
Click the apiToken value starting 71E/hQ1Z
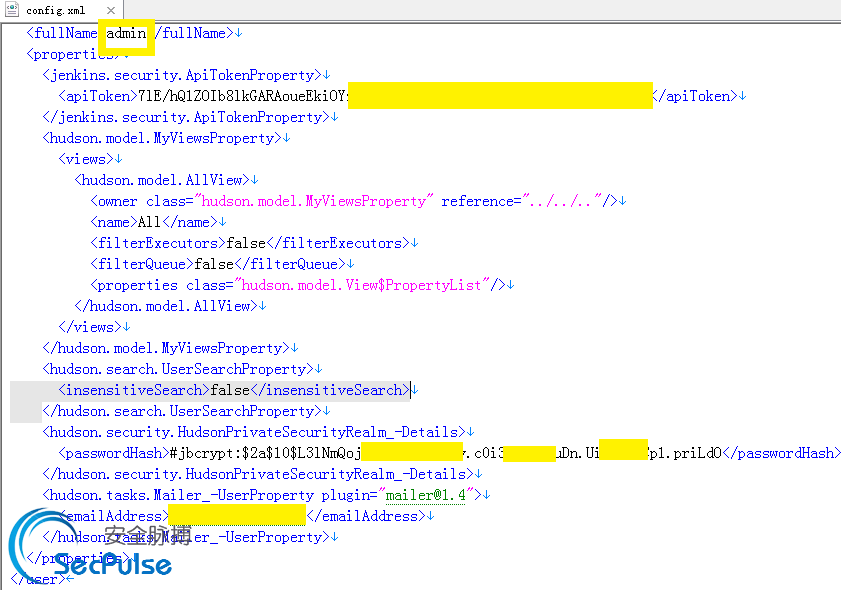pyautogui.click(x=244, y=96)
